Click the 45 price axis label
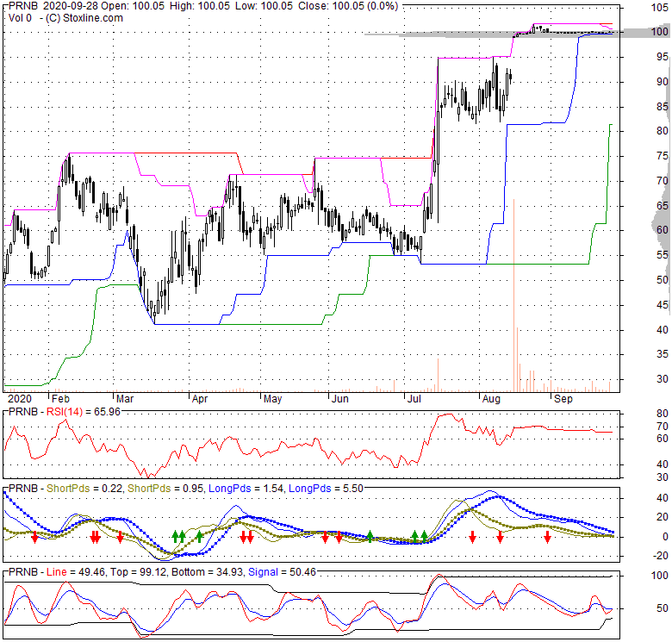This screenshot has height=642, width=672. coord(663,305)
